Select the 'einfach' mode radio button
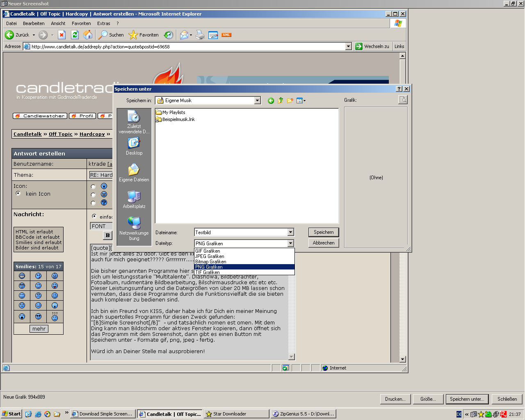 click(x=94, y=216)
